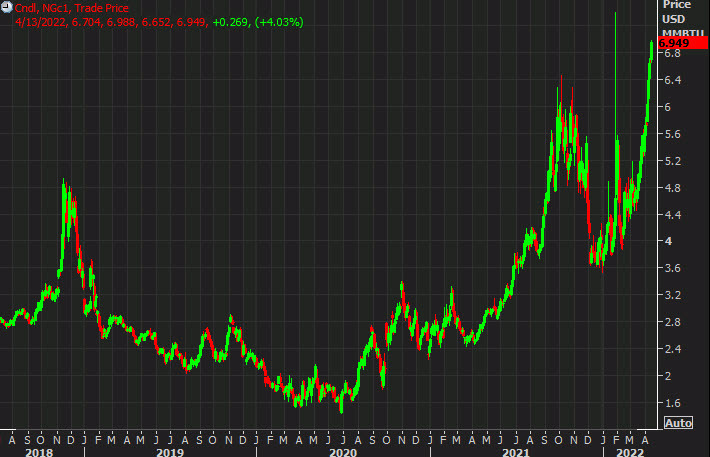Click the 2.4 tick on the price axis
The width and height of the screenshot is (710, 457).
pos(672,348)
